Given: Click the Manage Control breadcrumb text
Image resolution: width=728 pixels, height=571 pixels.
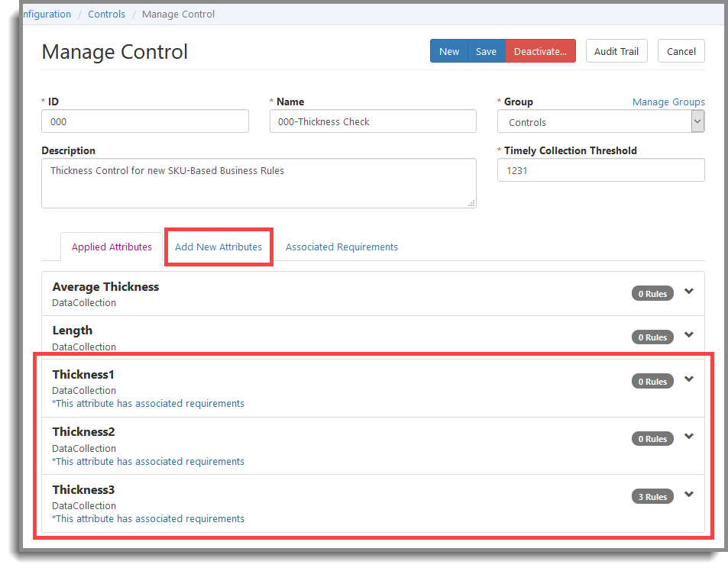Looking at the screenshot, I should tap(178, 15).
